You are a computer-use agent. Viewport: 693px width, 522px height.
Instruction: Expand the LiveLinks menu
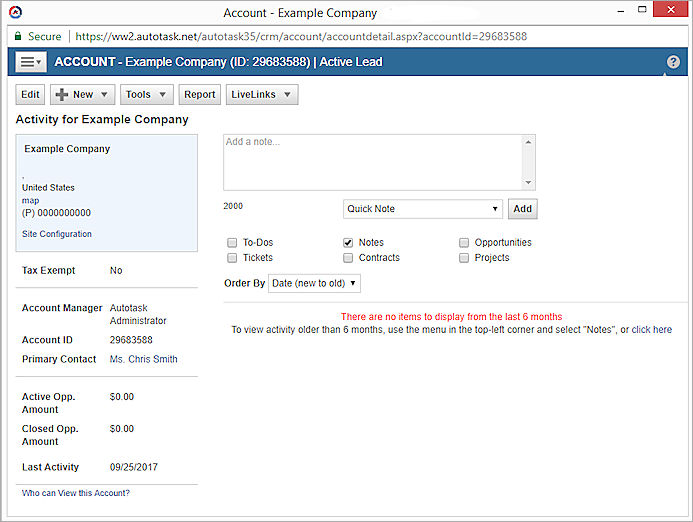[x=262, y=95]
